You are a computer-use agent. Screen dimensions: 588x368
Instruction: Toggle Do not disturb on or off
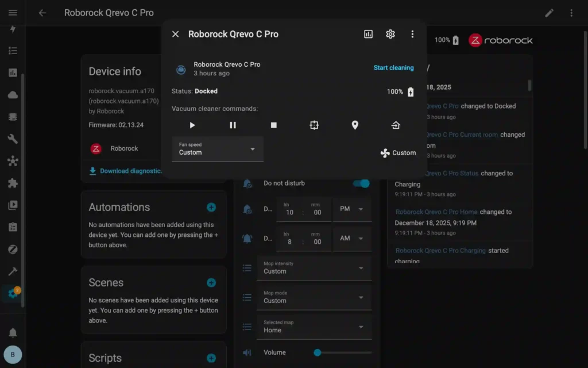coord(361,183)
